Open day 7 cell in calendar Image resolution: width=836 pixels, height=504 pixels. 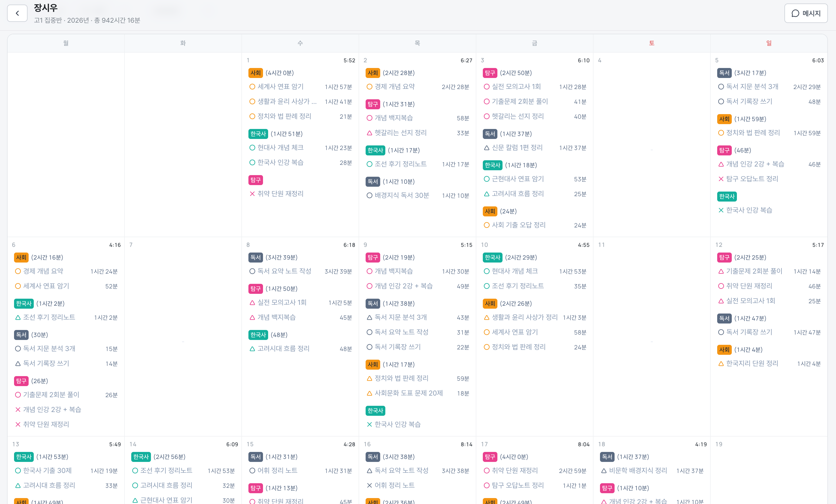183,336
